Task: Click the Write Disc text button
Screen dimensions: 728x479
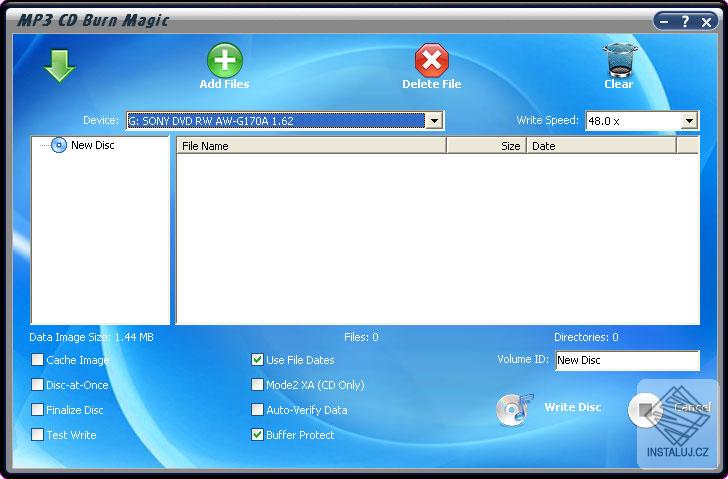Action: point(573,408)
